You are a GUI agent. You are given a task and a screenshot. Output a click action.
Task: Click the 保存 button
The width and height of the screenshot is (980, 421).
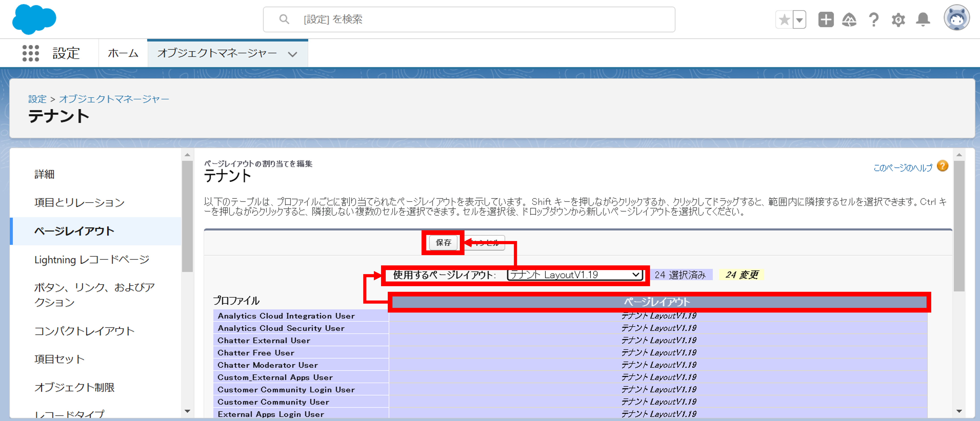(x=443, y=243)
